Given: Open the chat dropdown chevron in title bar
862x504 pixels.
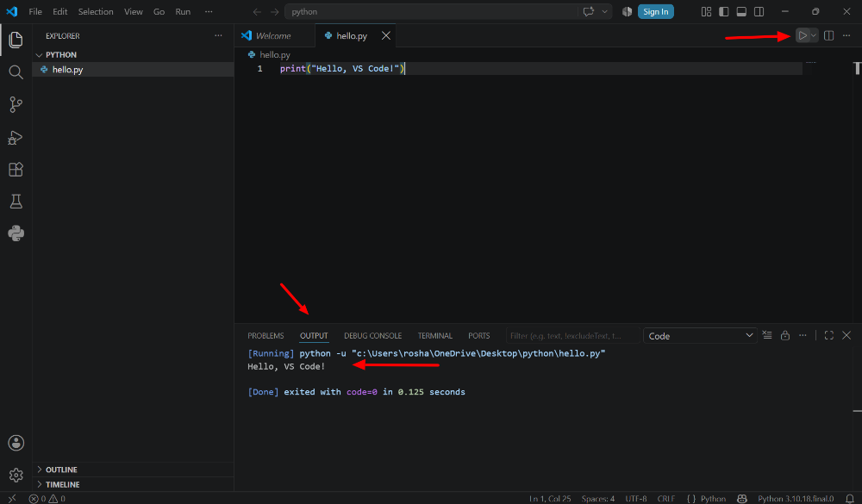Looking at the screenshot, I should (605, 11).
